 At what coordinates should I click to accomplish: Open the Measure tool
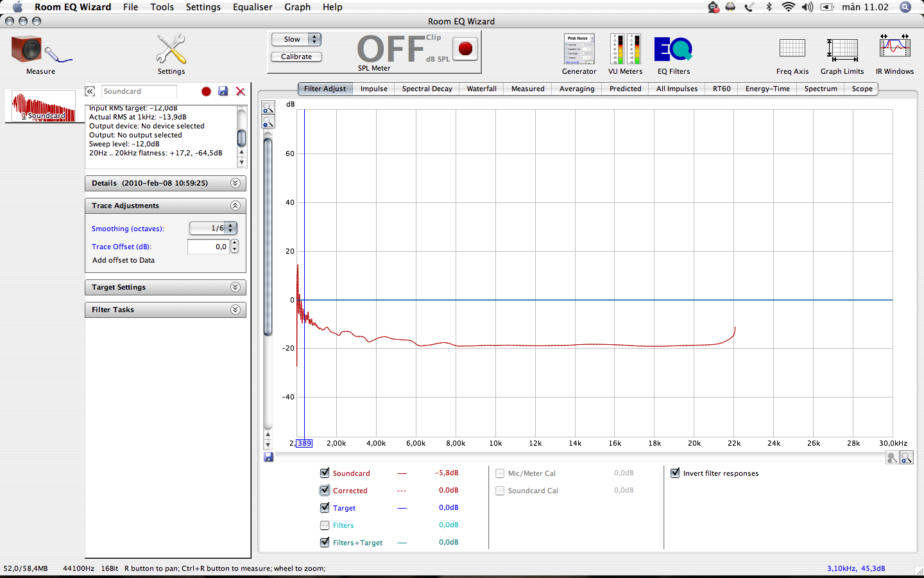pyautogui.click(x=40, y=55)
